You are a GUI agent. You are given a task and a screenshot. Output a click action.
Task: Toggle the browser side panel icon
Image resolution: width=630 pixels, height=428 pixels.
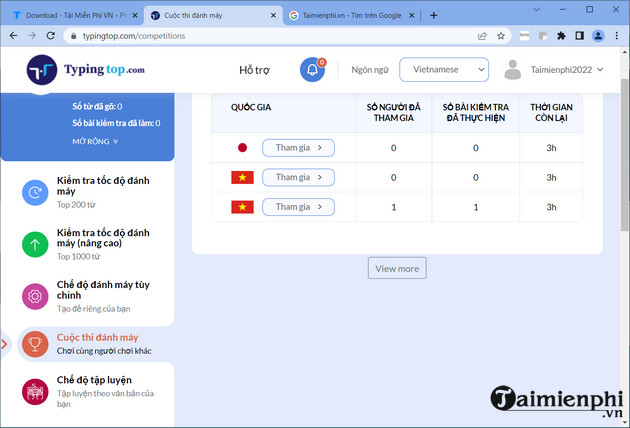pos(579,36)
